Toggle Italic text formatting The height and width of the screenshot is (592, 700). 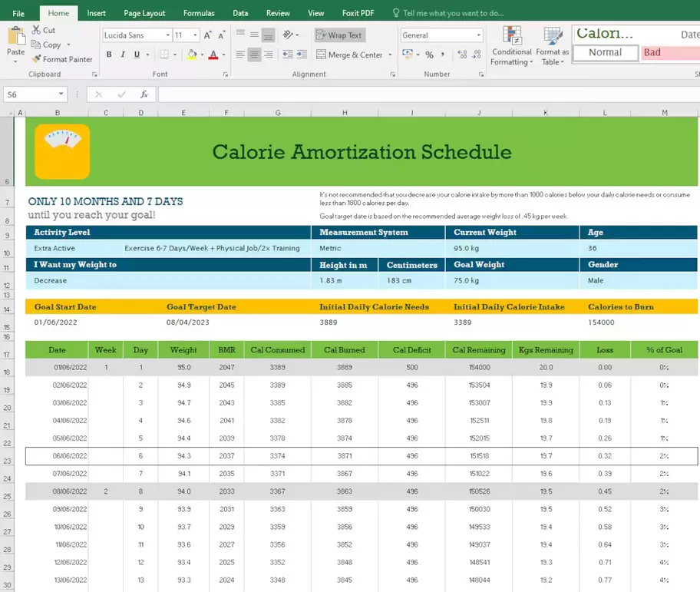tap(121, 55)
